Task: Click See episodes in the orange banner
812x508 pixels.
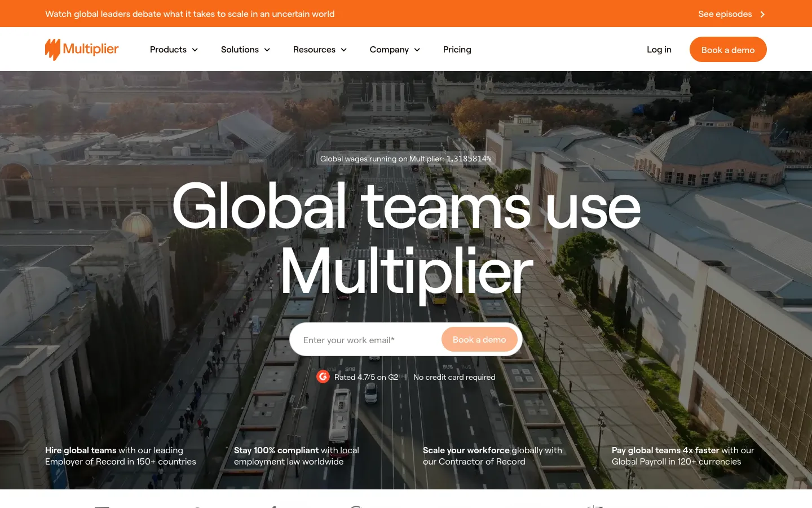Action: click(x=725, y=14)
